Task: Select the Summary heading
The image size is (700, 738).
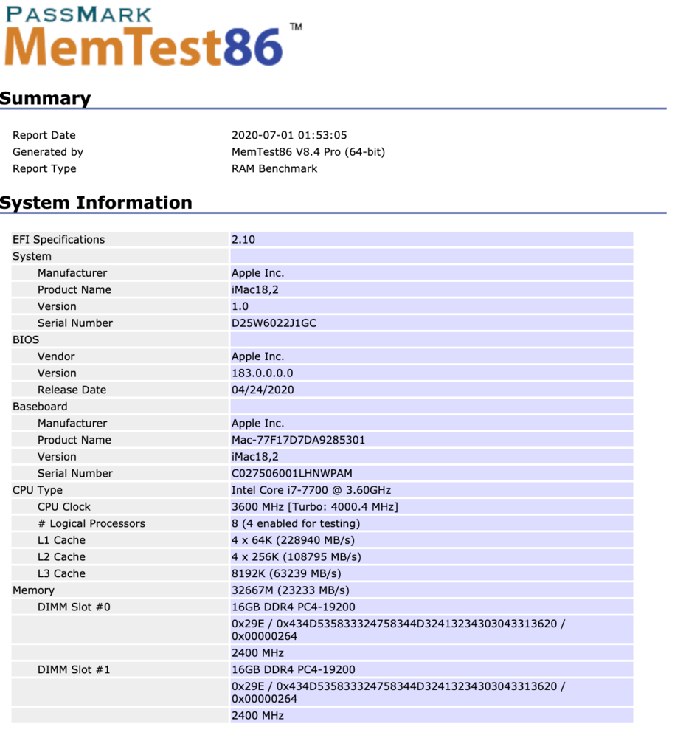Action: coord(45,98)
